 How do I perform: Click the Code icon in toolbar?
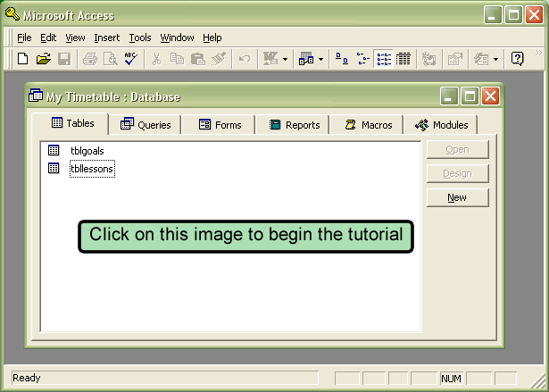(428, 59)
